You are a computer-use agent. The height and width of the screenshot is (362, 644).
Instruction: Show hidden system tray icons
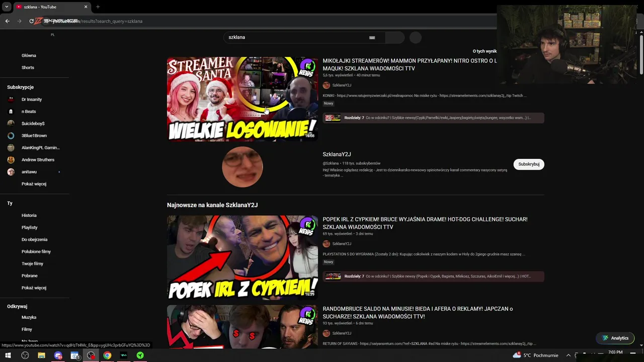point(569,355)
